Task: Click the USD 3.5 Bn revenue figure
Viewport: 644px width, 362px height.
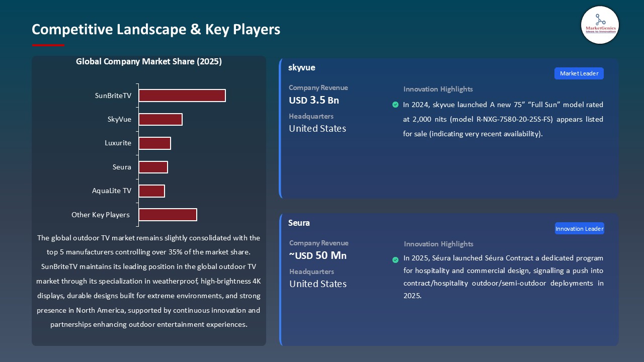Action: coord(314,100)
